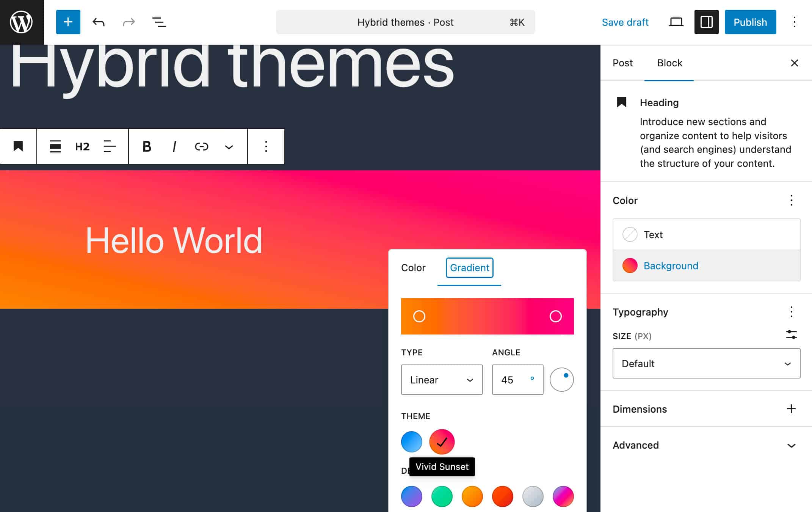Toggle bold formatting on the heading
Screen dimensions: 812x512
point(147,146)
